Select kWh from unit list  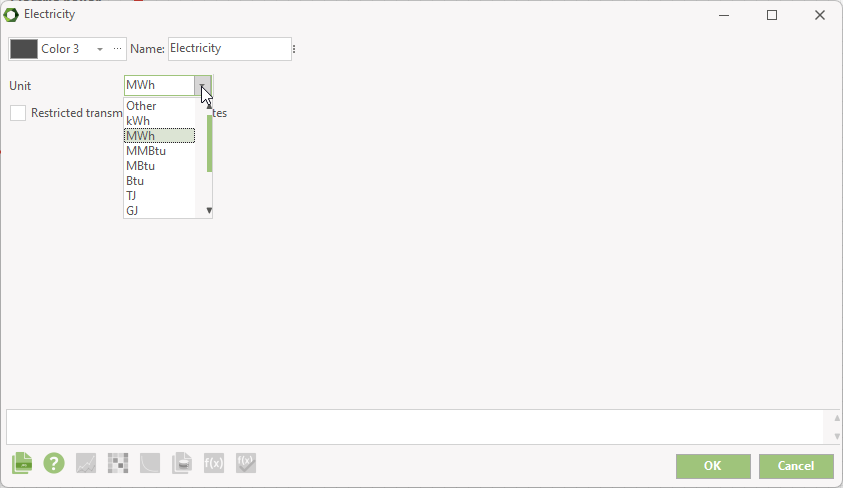pos(160,121)
